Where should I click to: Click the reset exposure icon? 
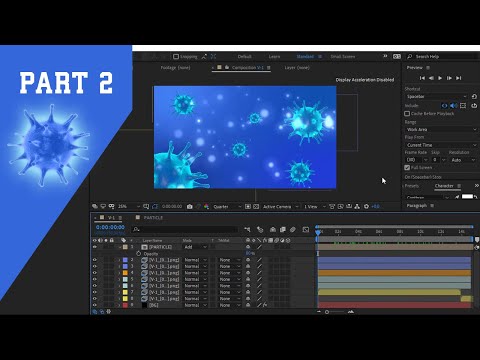click(366, 207)
